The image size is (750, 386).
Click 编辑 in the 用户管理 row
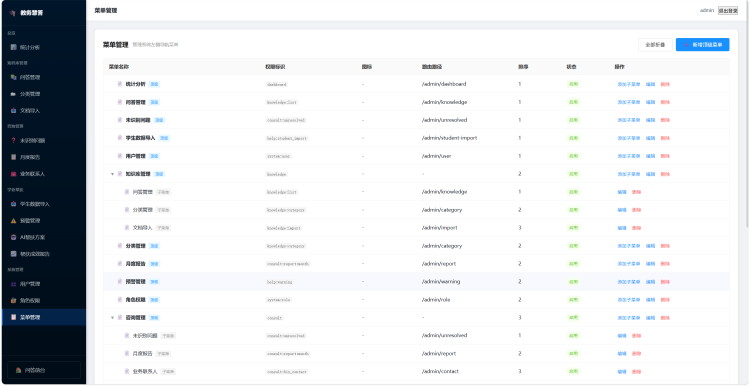(x=651, y=156)
